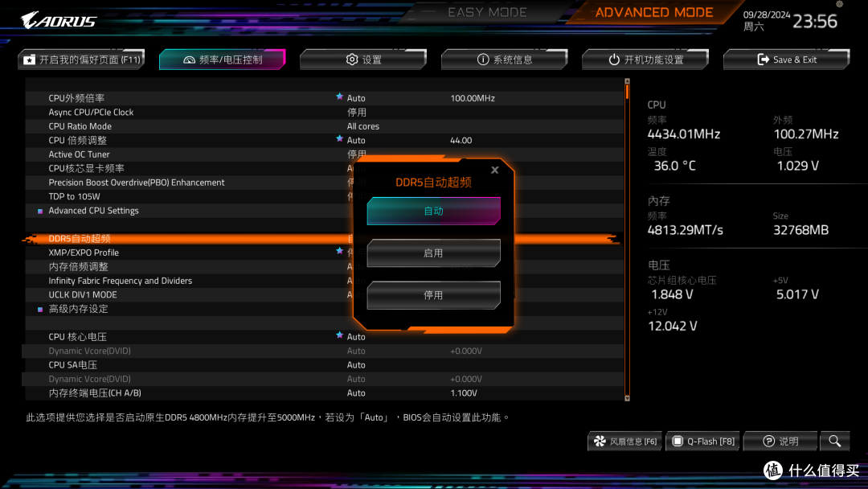This screenshot has height=489, width=868.
Task: Select the CPU核芯显卡频率 row
Action: tap(323, 168)
